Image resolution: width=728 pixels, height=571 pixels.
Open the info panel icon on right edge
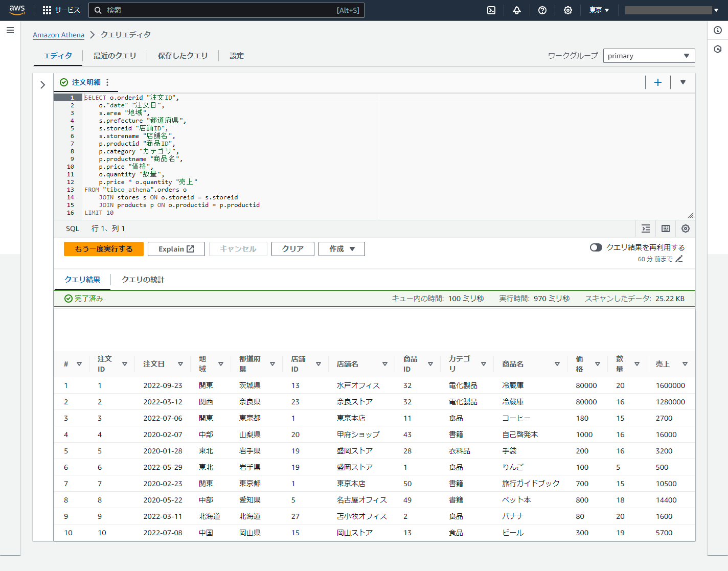(x=718, y=30)
